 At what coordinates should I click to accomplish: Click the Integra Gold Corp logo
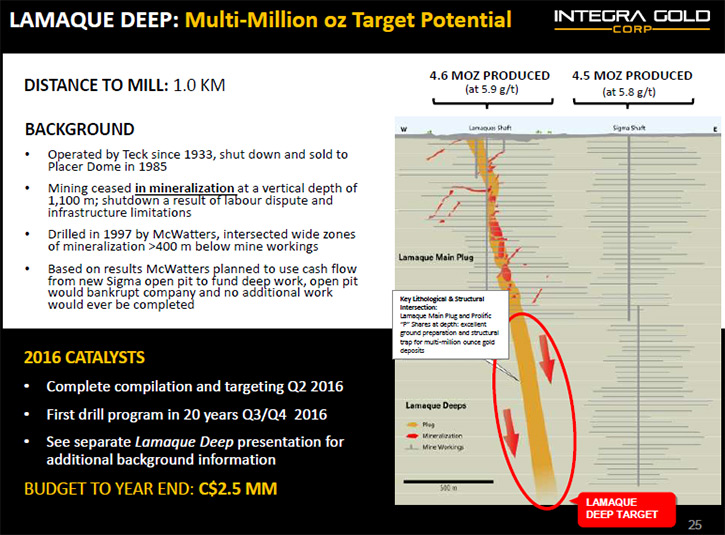coord(632,21)
